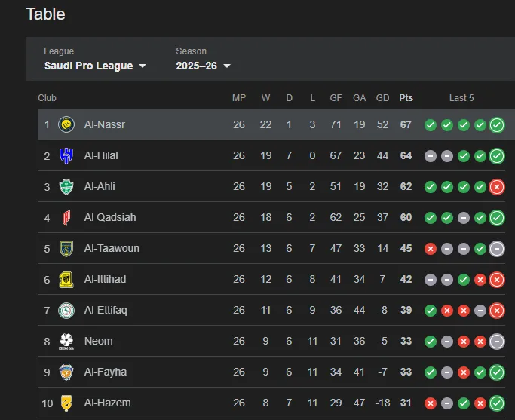Click Al-Nassr's latest match win indicator
The height and width of the screenshot is (420, 515).
(496, 124)
